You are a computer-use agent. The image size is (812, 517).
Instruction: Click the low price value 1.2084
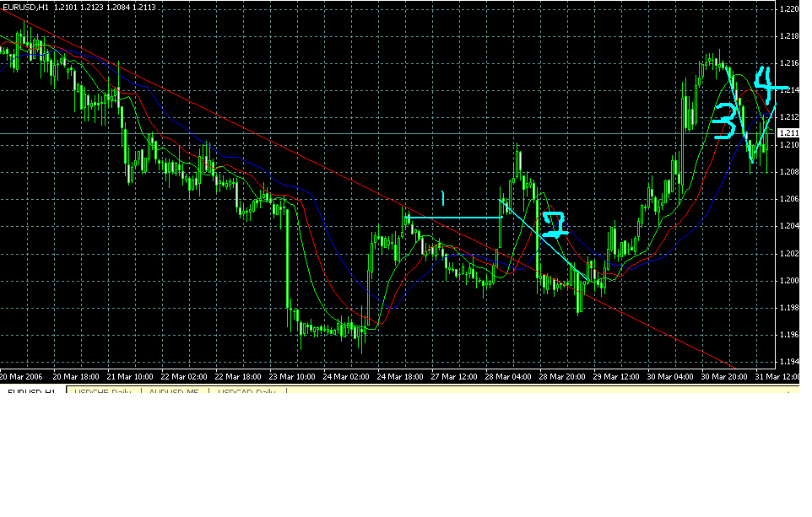(118, 8)
